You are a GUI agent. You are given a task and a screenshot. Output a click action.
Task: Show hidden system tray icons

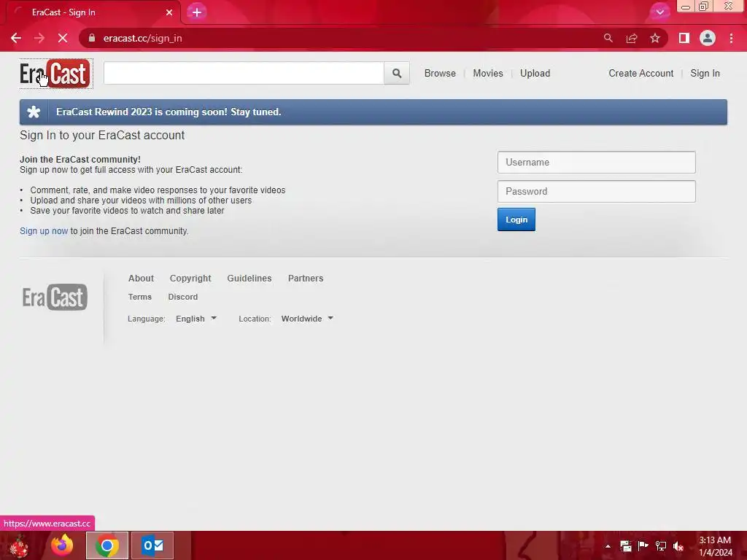click(x=608, y=546)
